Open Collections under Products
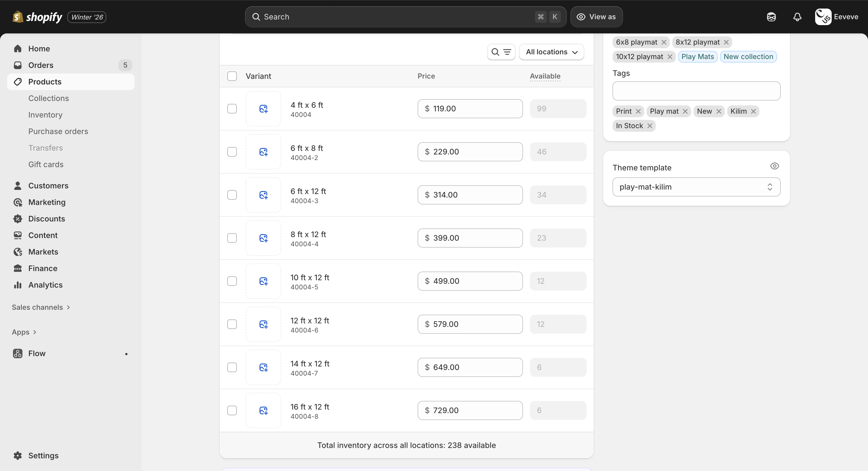Screen dimensions: 868x471 (x=48, y=98)
